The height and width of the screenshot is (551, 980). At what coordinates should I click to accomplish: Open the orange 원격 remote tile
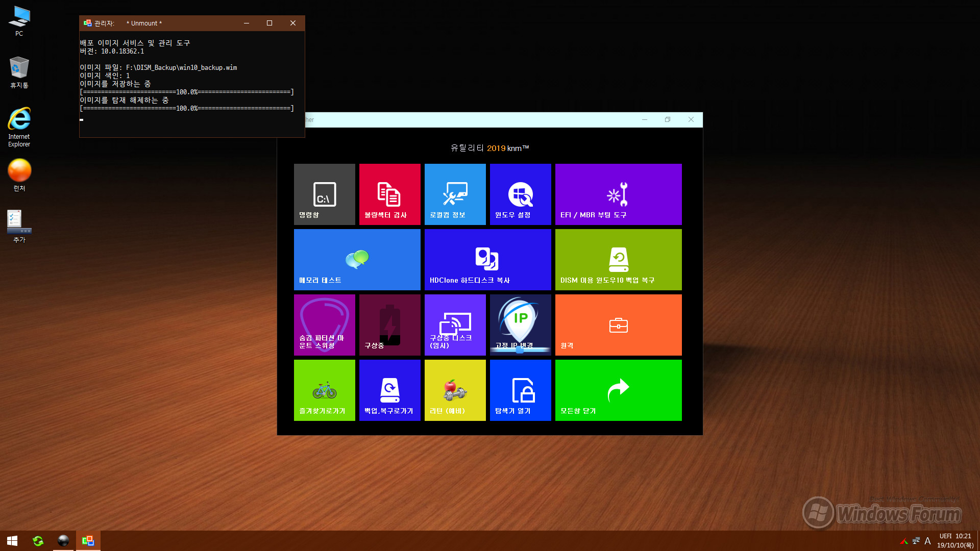tap(618, 325)
